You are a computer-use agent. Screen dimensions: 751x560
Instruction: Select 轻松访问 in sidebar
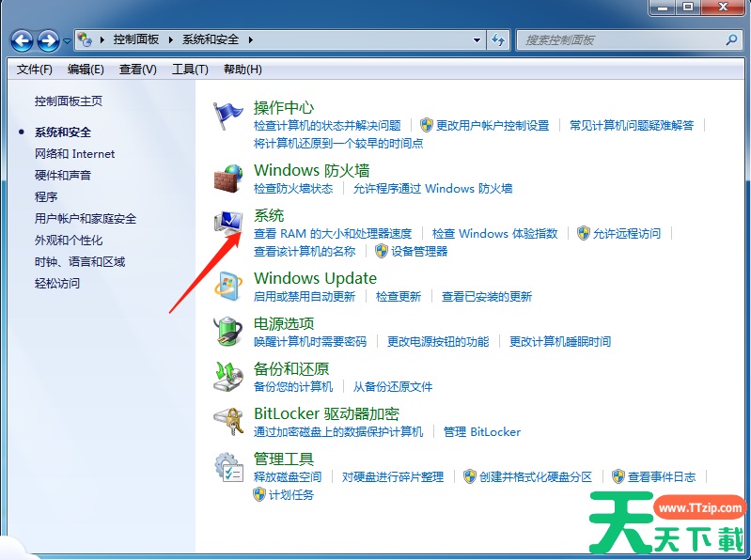57,284
